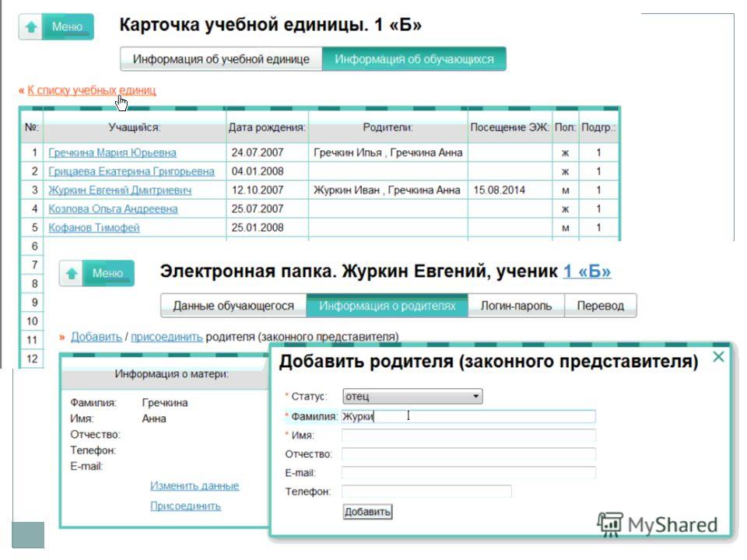Open student Кофанов Тимофей
Screen dimensions: 747x560
point(94,228)
